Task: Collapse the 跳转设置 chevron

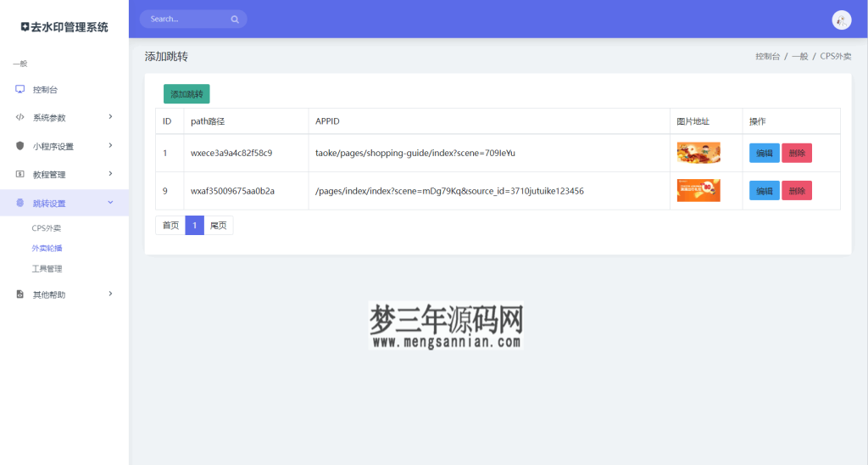Action: [x=110, y=203]
